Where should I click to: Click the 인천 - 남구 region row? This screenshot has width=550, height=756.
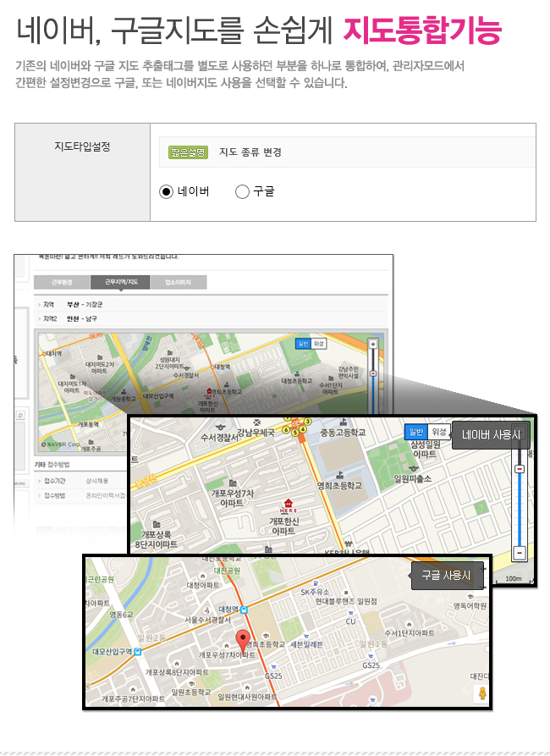[x=212, y=318]
